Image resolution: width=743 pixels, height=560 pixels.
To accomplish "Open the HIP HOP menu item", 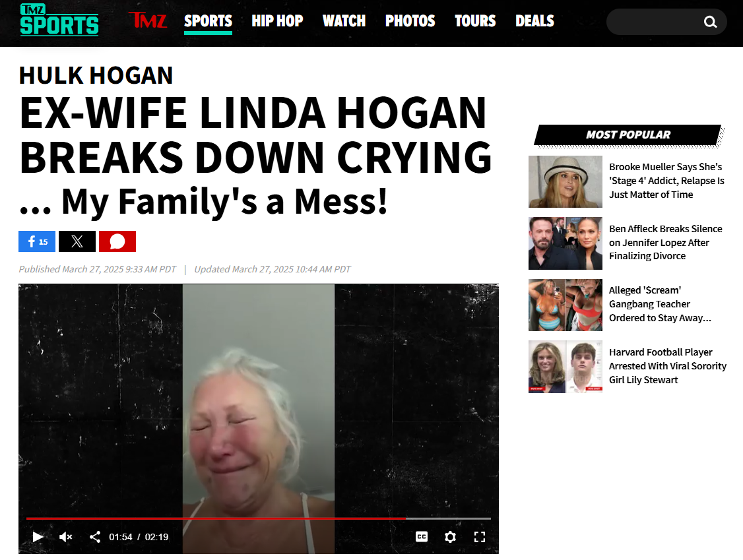I will point(277,21).
